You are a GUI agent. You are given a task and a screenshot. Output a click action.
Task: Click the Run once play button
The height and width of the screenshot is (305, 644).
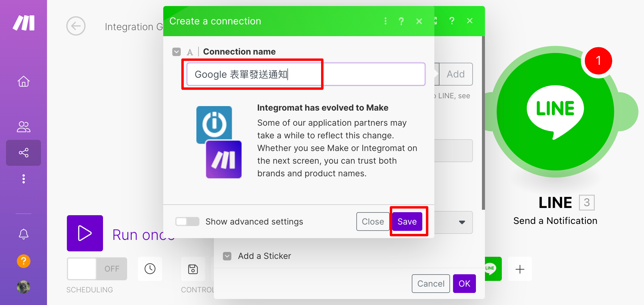pos(85,233)
